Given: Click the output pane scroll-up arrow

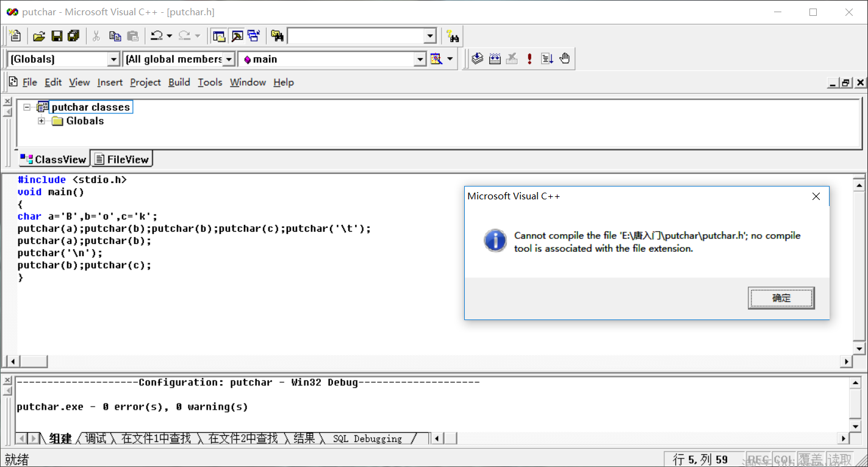Looking at the screenshot, I should [x=856, y=383].
